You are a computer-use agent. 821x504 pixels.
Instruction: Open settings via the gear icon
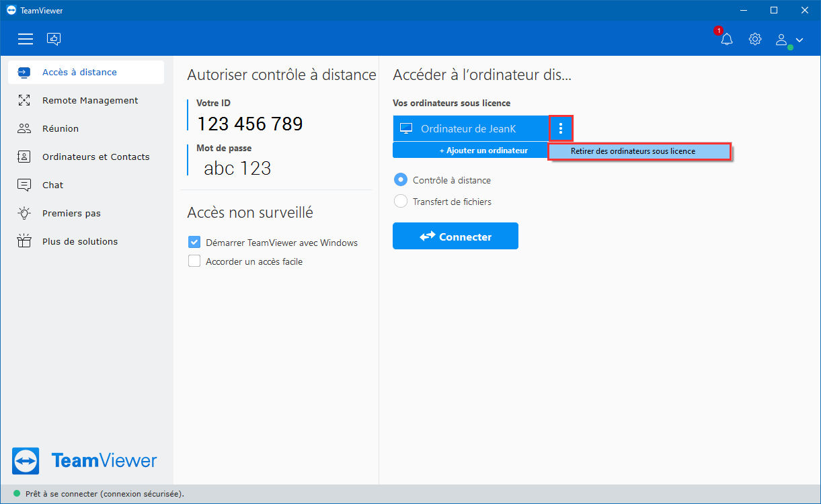(755, 39)
